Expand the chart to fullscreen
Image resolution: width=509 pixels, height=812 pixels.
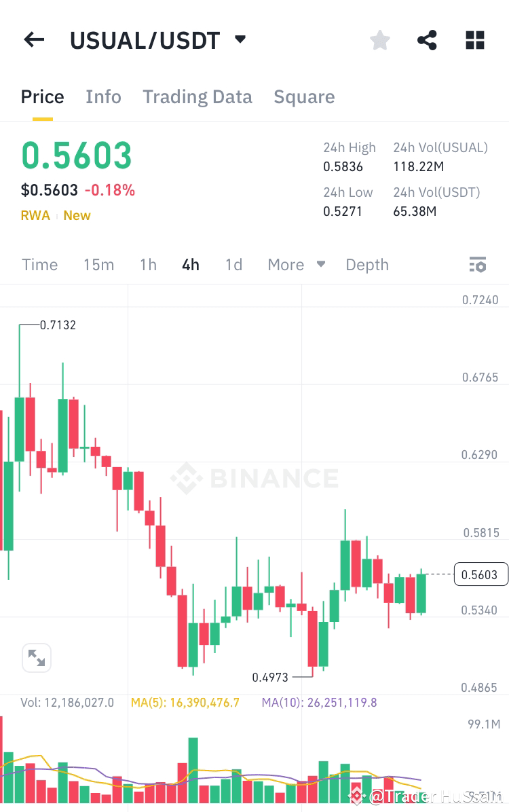pos(36,657)
